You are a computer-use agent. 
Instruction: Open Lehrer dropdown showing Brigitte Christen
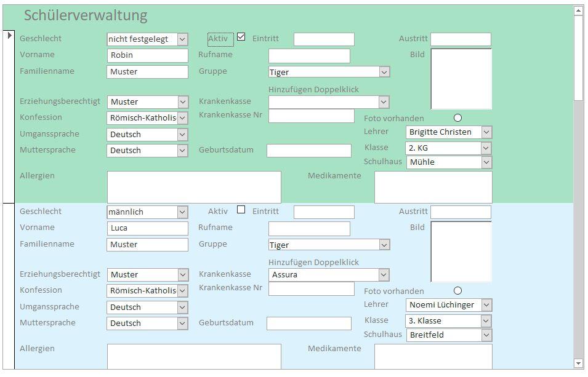(486, 132)
